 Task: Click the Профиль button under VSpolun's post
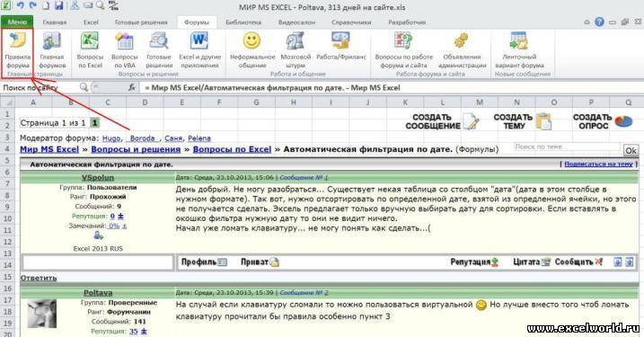(x=204, y=262)
